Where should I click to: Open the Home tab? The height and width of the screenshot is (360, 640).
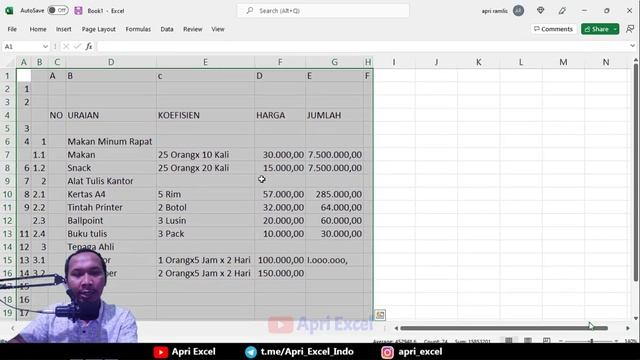38,29
